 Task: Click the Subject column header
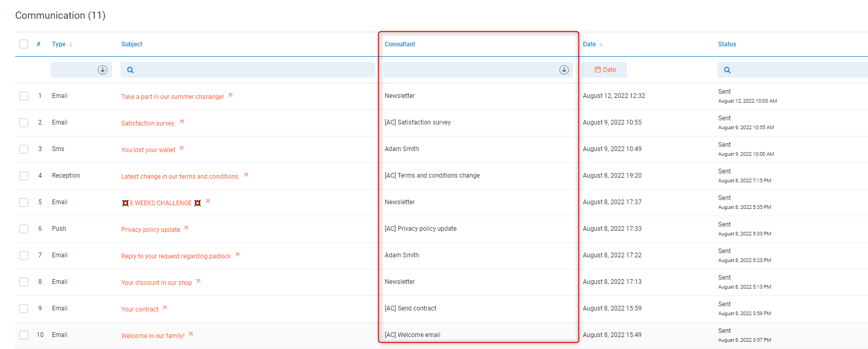coord(131,44)
